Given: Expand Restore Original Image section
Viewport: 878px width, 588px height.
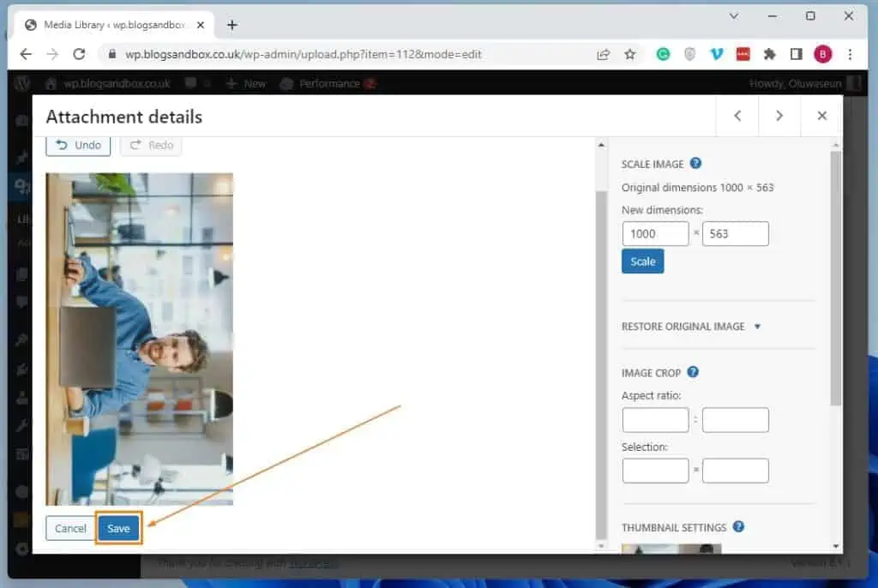Looking at the screenshot, I should click(691, 327).
